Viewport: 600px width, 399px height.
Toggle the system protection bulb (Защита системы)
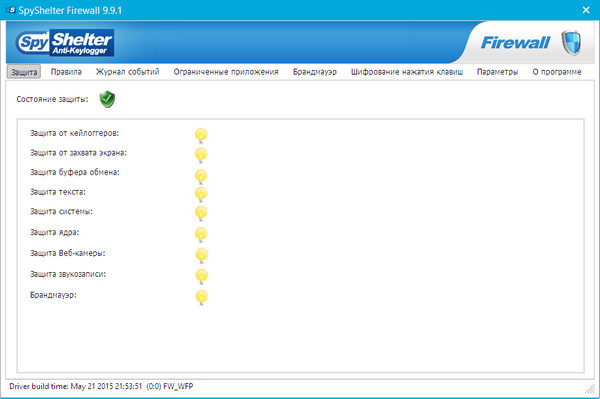(201, 213)
